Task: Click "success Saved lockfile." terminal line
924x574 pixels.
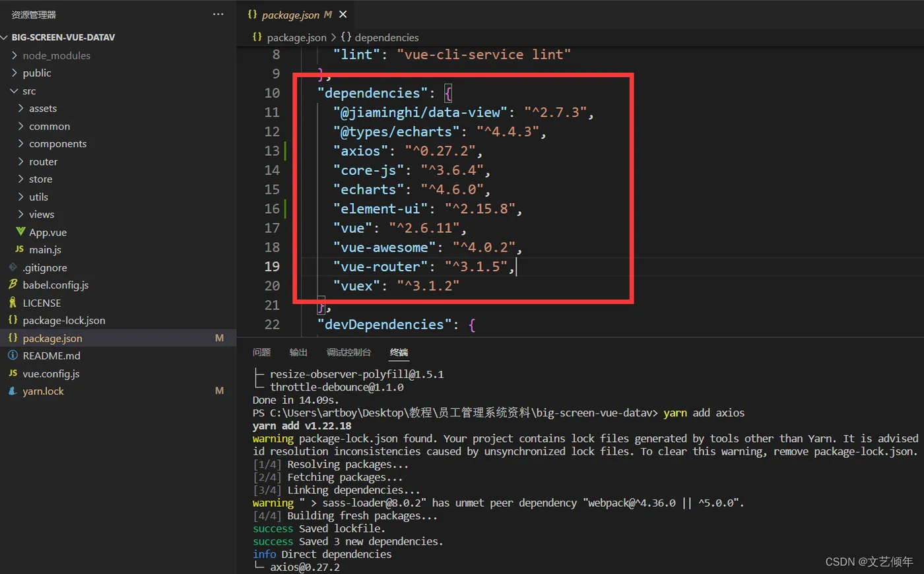Action: coord(319,528)
